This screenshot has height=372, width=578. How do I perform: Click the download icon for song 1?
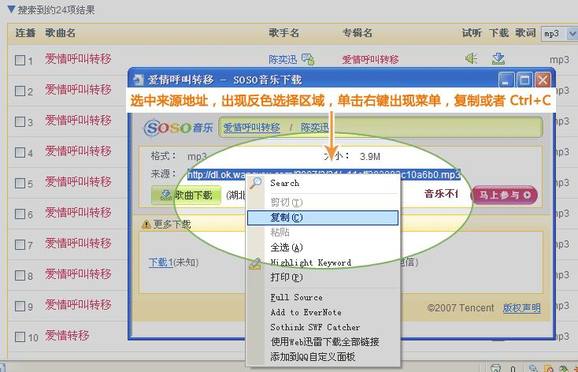coord(498,58)
